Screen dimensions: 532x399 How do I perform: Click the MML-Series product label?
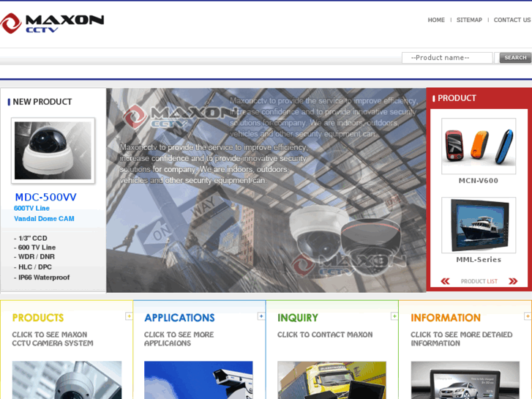479,260
